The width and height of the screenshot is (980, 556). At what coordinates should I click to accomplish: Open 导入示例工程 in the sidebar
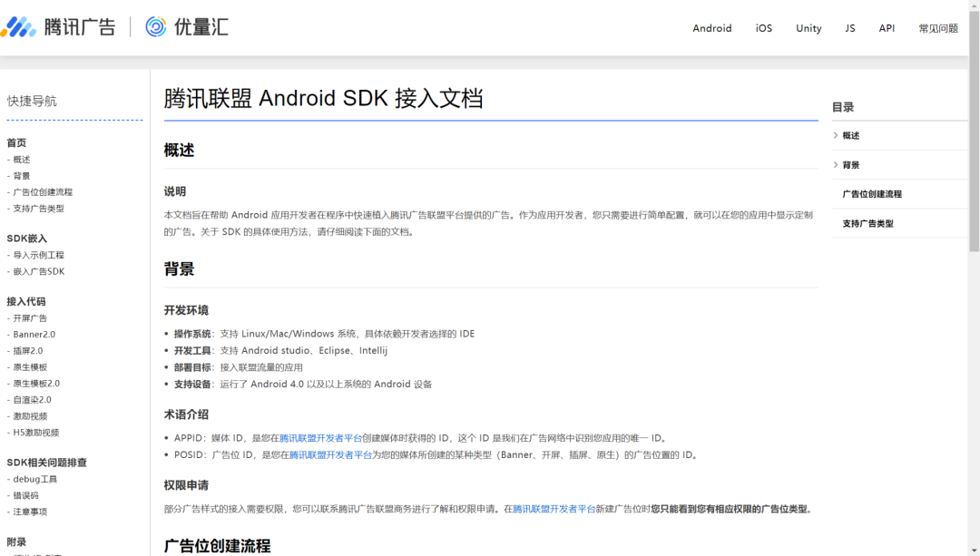tap(38, 256)
